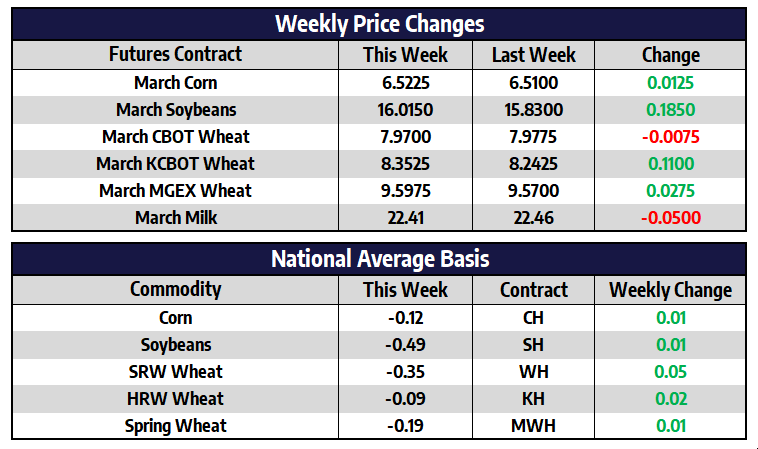
Task: Select the Commodity column header
Action: click(175, 290)
